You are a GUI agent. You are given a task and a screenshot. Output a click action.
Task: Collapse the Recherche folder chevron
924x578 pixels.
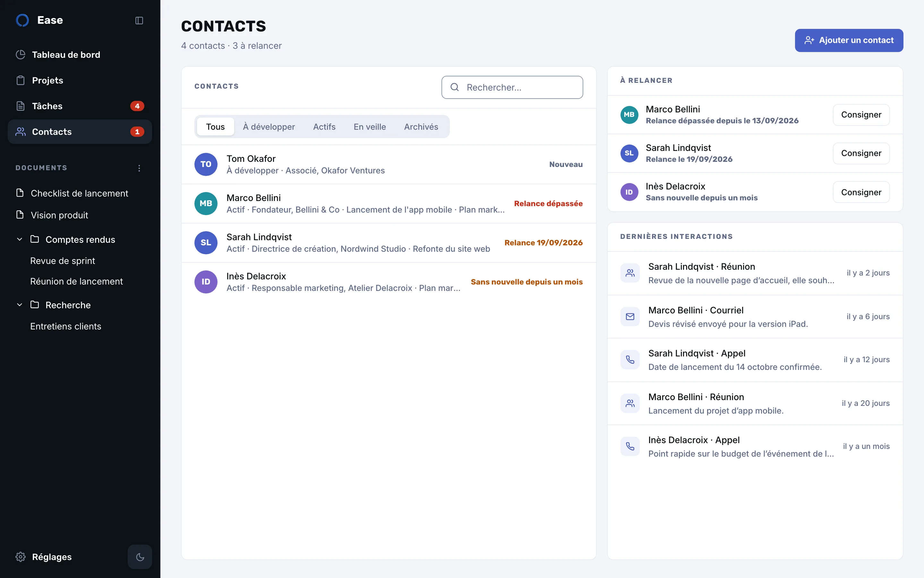(x=20, y=305)
